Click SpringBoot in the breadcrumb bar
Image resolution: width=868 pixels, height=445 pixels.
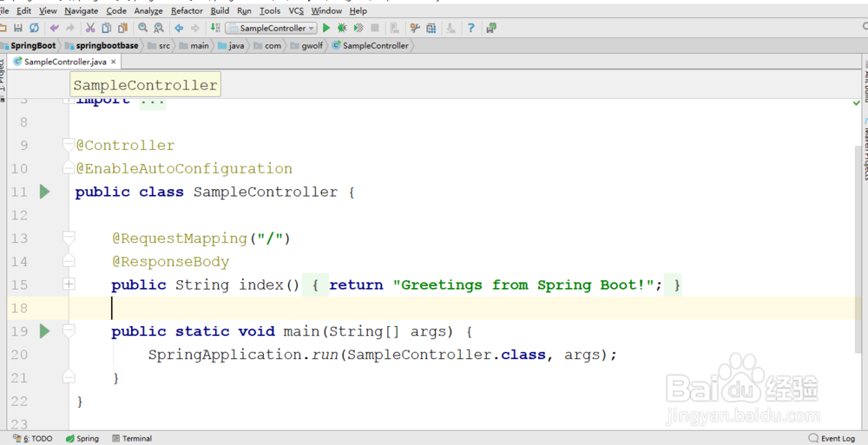tap(33, 45)
